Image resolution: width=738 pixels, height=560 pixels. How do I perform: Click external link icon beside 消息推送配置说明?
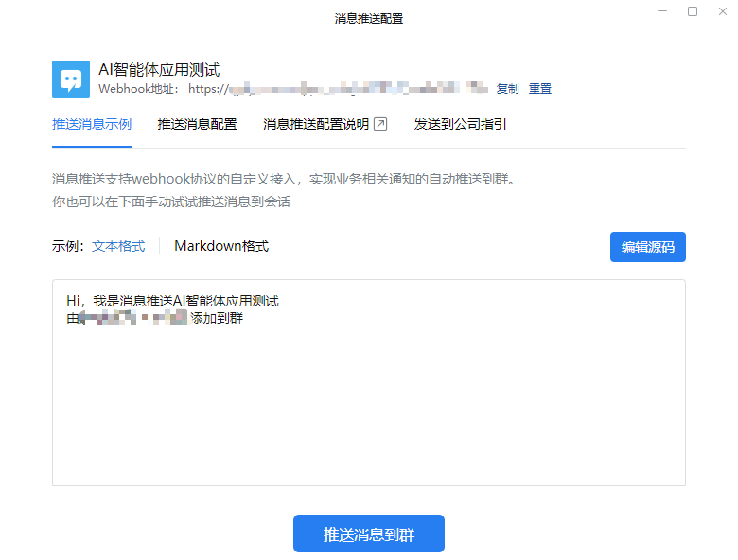(380, 124)
